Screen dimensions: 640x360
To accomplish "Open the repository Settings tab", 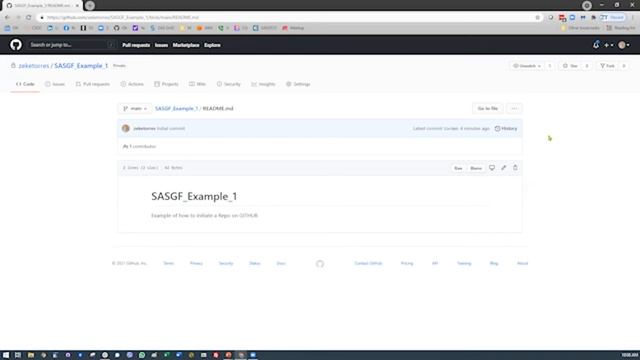I will (x=298, y=84).
